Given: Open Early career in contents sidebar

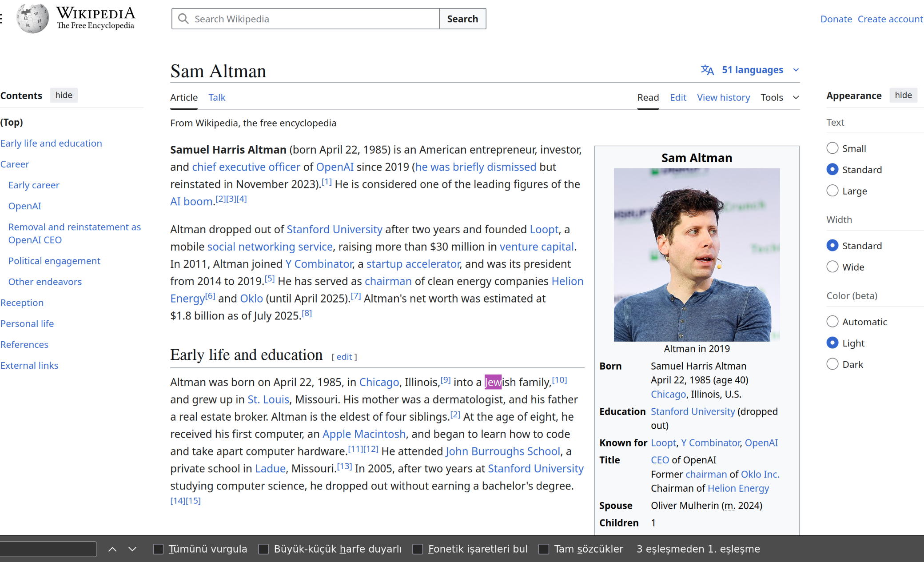Looking at the screenshot, I should click(x=34, y=185).
